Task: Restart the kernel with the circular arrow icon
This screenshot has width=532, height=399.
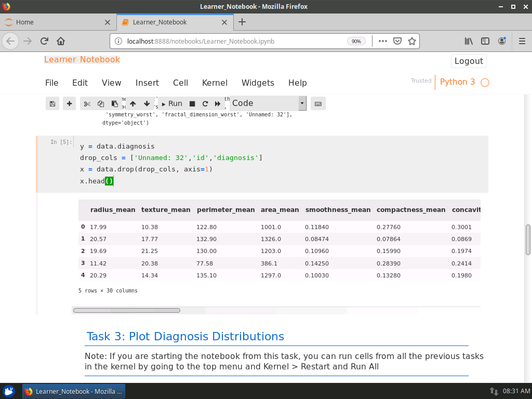Action: (205, 104)
